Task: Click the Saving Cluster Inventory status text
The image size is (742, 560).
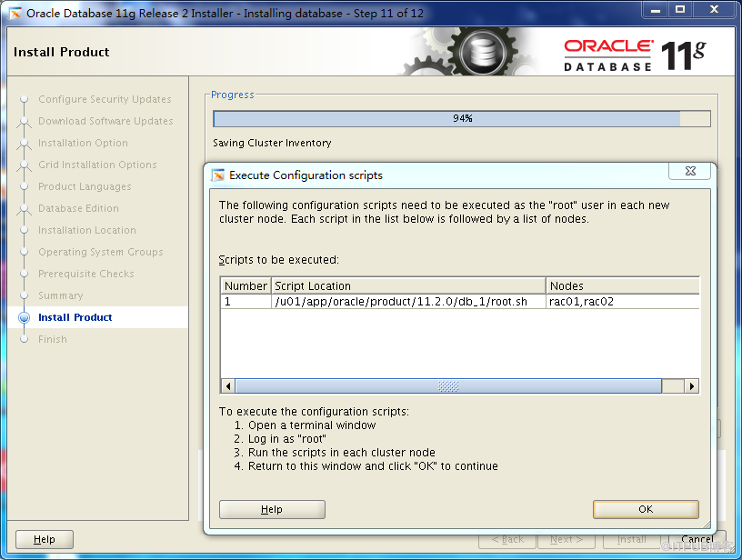Action: (272, 143)
